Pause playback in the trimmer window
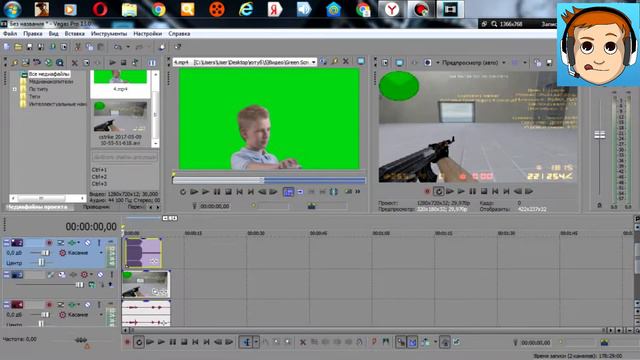Viewport: 640px width, 360px height. click(217, 191)
